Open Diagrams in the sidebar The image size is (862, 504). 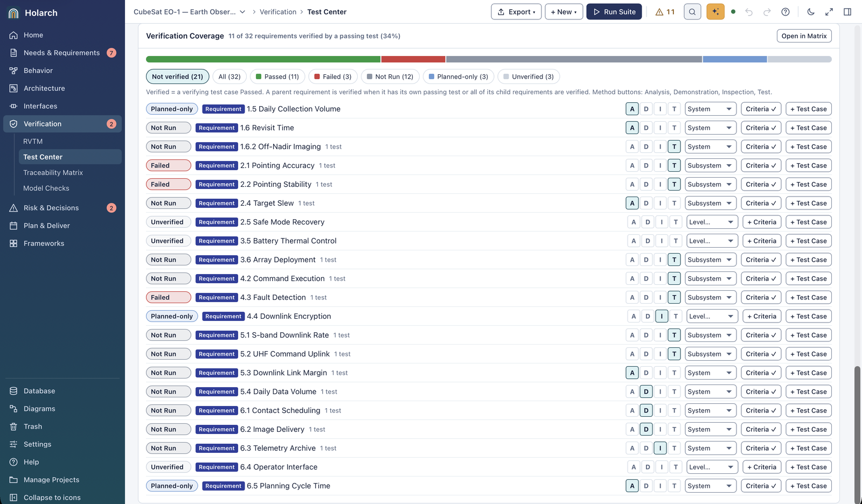pyautogui.click(x=62, y=409)
